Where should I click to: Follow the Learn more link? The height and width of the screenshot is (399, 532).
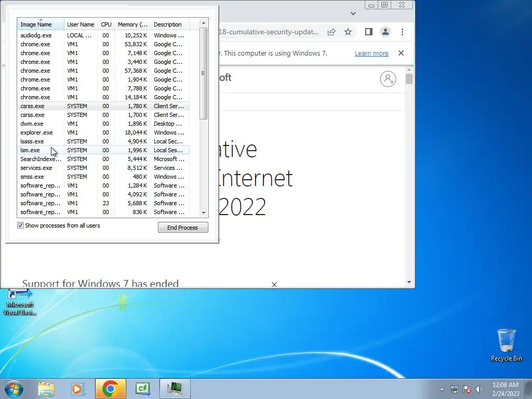pyautogui.click(x=371, y=54)
